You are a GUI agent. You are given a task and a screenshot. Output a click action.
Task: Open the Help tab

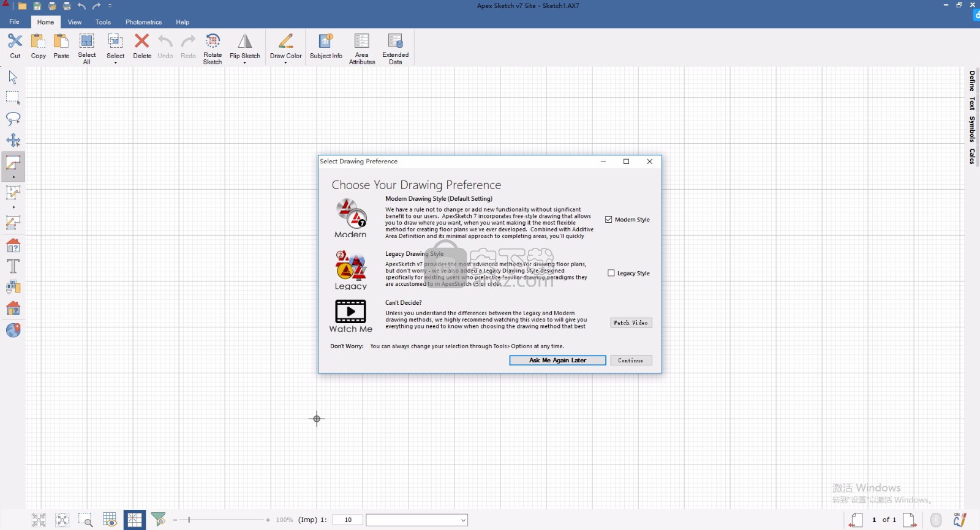click(x=183, y=22)
